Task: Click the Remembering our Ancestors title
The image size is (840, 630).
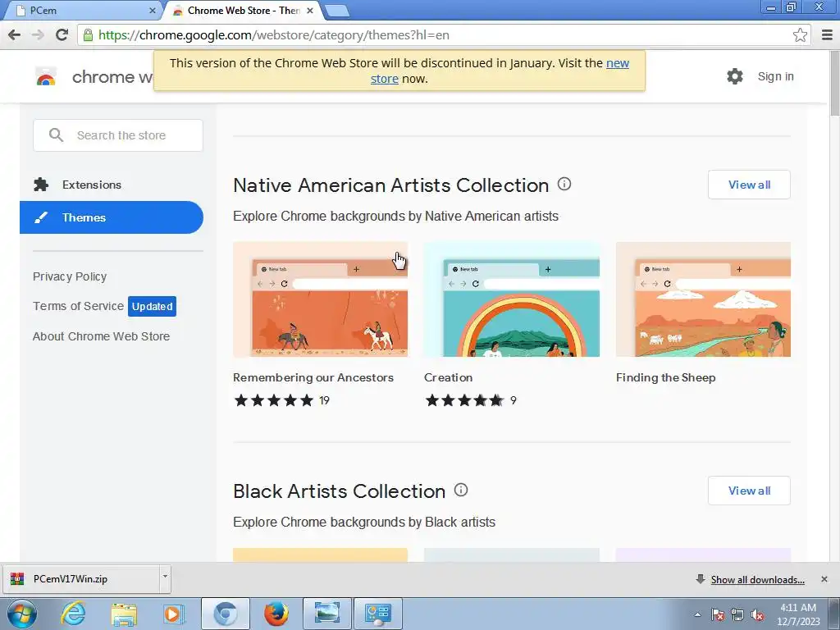Action: (313, 377)
